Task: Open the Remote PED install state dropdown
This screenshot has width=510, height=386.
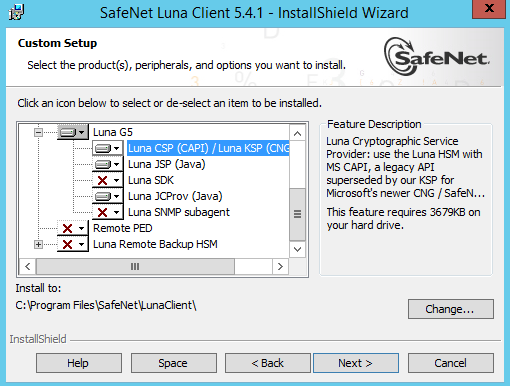Action: (73, 228)
